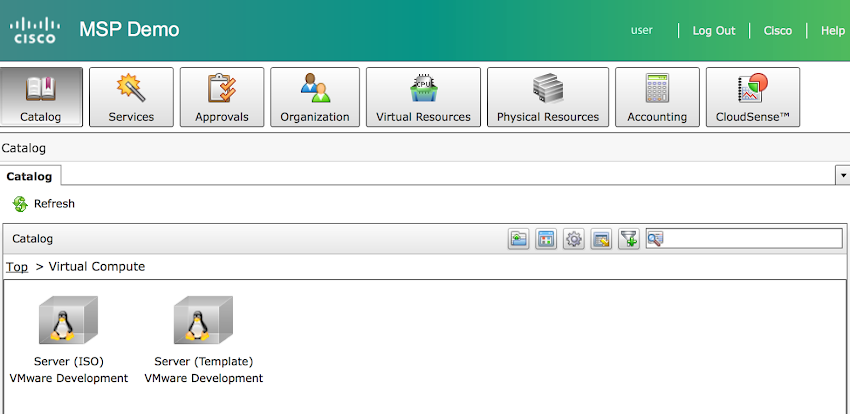Open the Organization module
The width and height of the screenshot is (850, 414).
(x=315, y=98)
